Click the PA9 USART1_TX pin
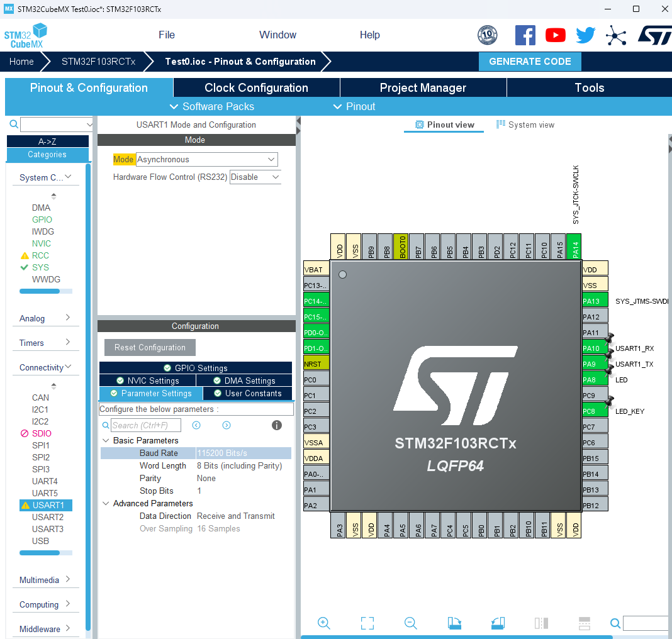 point(595,364)
